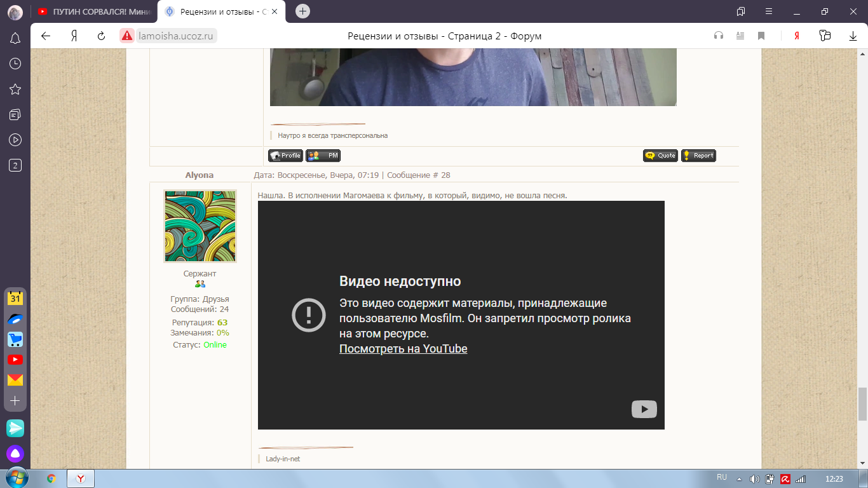Open a new browser tab
Viewport: 868px width, 488px height.
(302, 11)
